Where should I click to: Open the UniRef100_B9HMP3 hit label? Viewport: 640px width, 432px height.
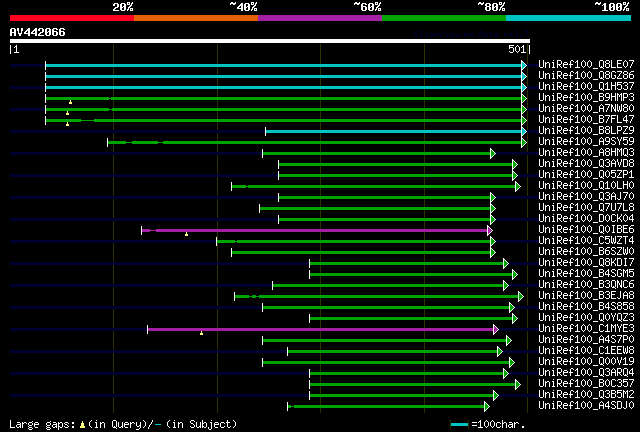pos(586,98)
